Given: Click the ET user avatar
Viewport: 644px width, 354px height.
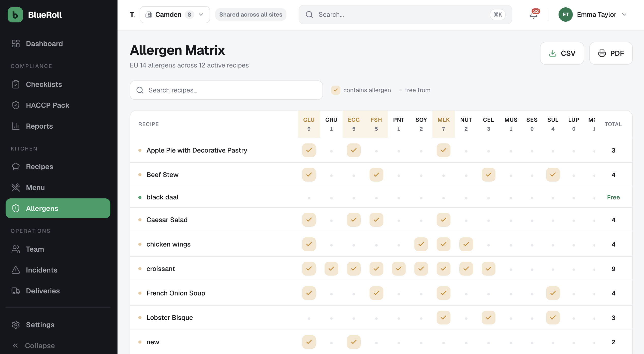Looking at the screenshot, I should click(565, 15).
